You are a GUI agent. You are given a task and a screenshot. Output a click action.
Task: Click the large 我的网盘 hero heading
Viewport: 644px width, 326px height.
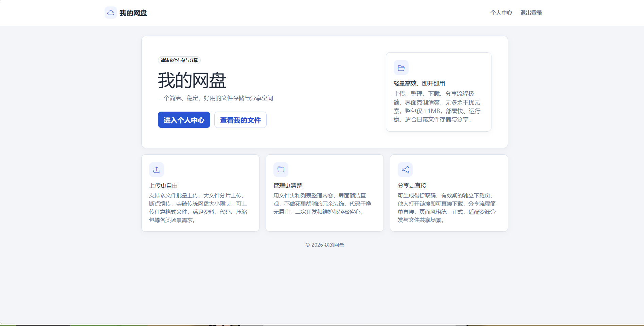[192, 81]
